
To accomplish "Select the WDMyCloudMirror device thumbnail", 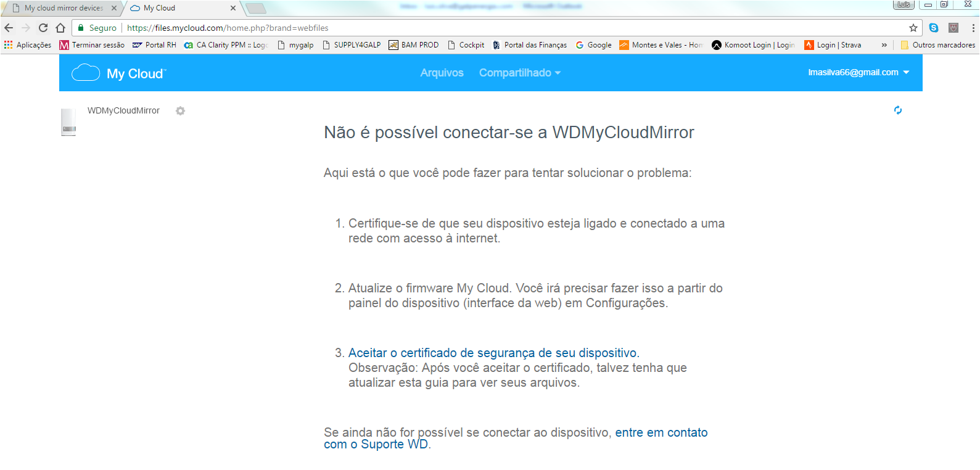I will pos(69,122).
